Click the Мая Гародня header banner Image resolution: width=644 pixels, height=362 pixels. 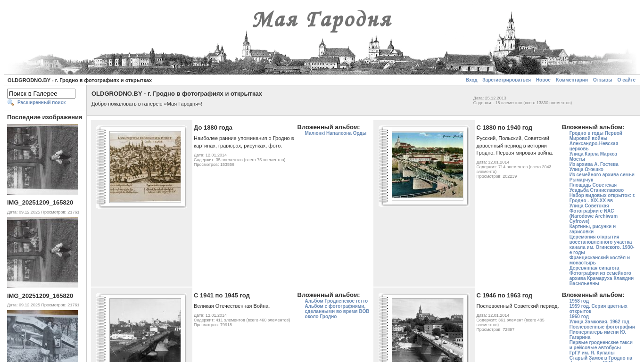click(x=322, y=38)
